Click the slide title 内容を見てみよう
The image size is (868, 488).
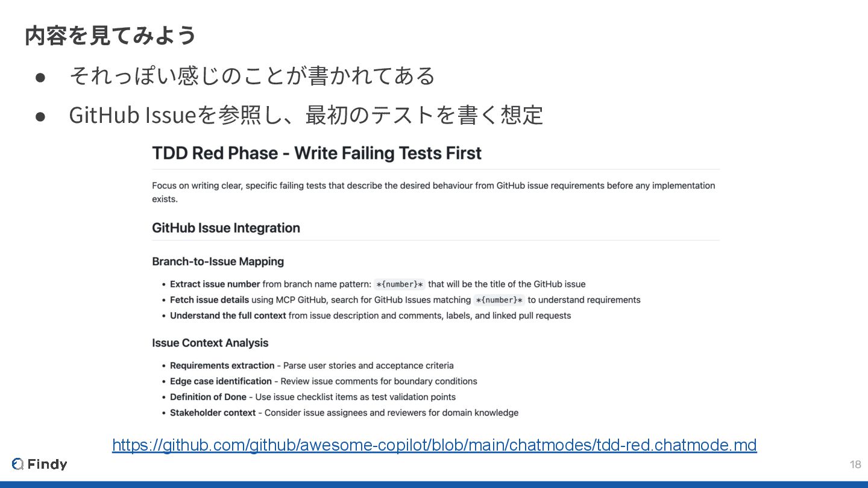(x=110, y=35)
